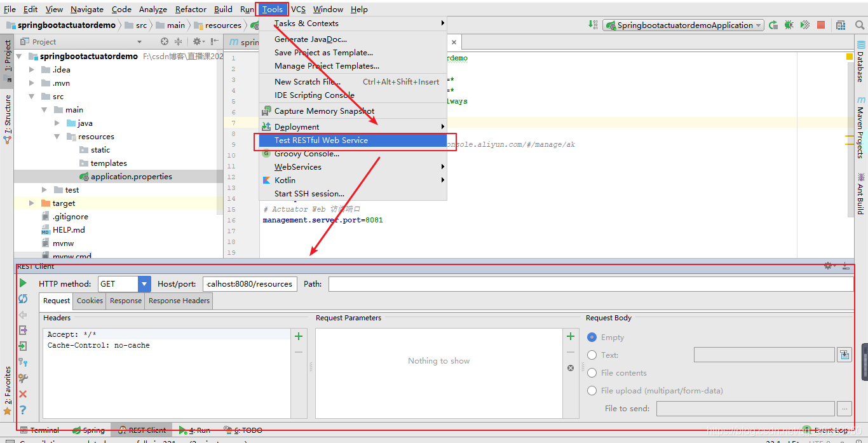The image size is (868, 443).
Task: Expand the target folder
Action: point(32,203)
